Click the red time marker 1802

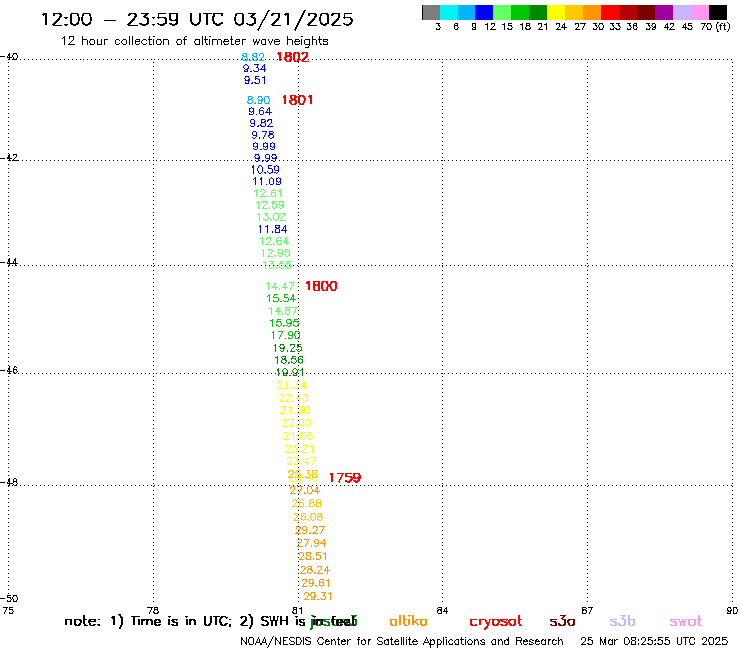click(x=293, y=57)
